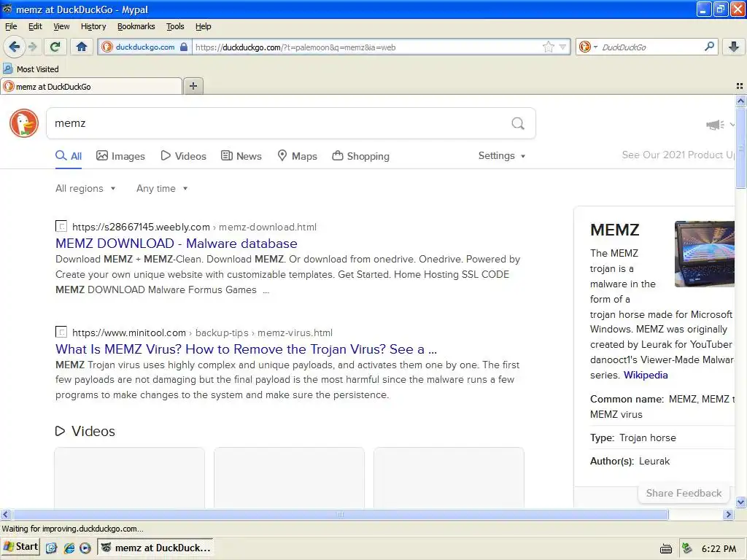Reload the page with the refresh icon

pos(55,47)
